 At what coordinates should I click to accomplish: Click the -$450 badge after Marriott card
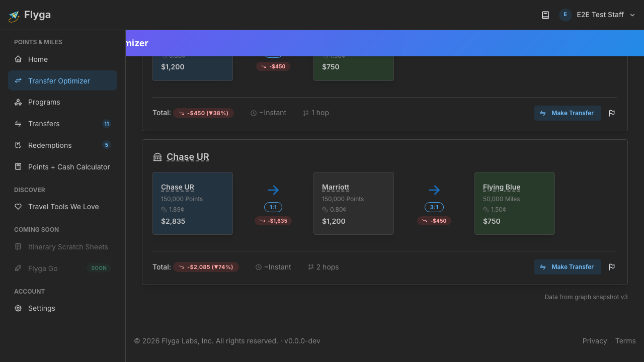coord(434,221)
